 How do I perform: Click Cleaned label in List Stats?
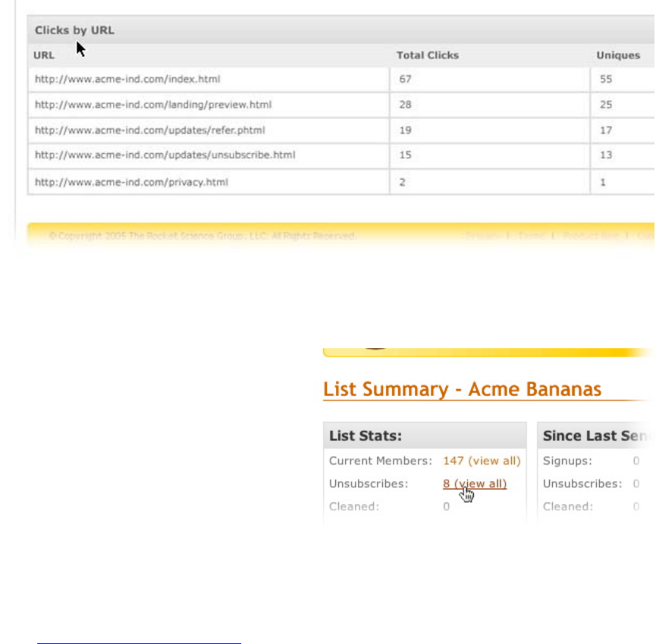coord(354,507)
